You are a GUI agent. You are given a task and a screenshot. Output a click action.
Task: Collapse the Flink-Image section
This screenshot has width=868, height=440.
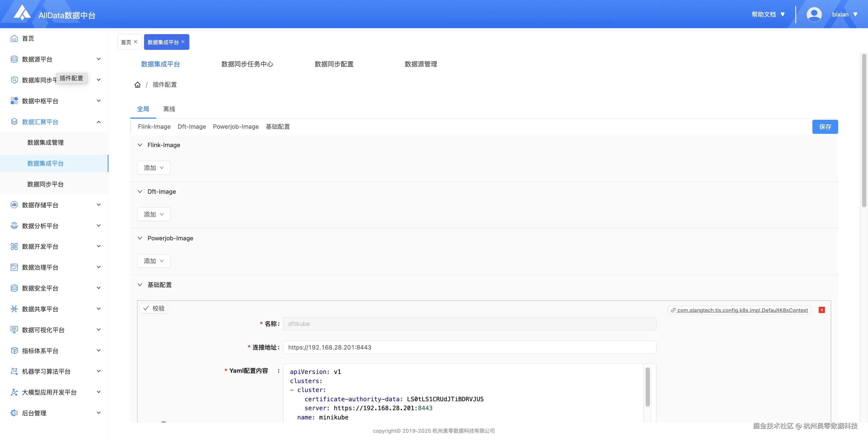[140, 145]
